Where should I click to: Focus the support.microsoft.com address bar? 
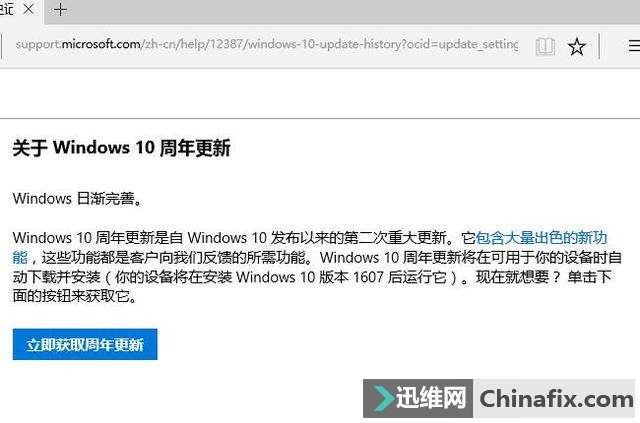[x=267, y=44]
